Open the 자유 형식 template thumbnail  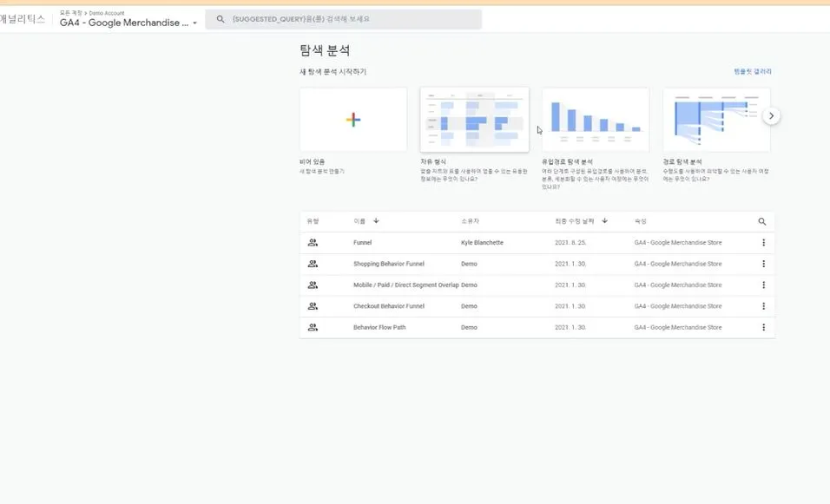[x=474, y=118]
